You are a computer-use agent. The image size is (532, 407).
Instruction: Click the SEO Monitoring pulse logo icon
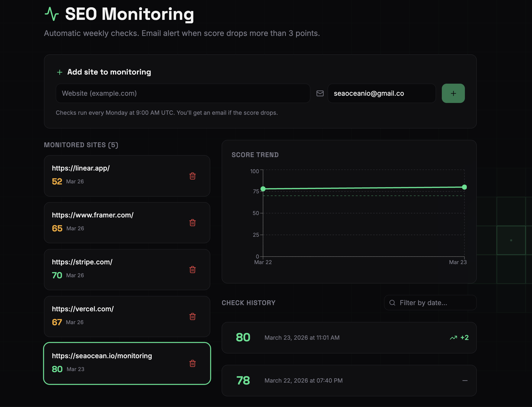coord(52,14)
